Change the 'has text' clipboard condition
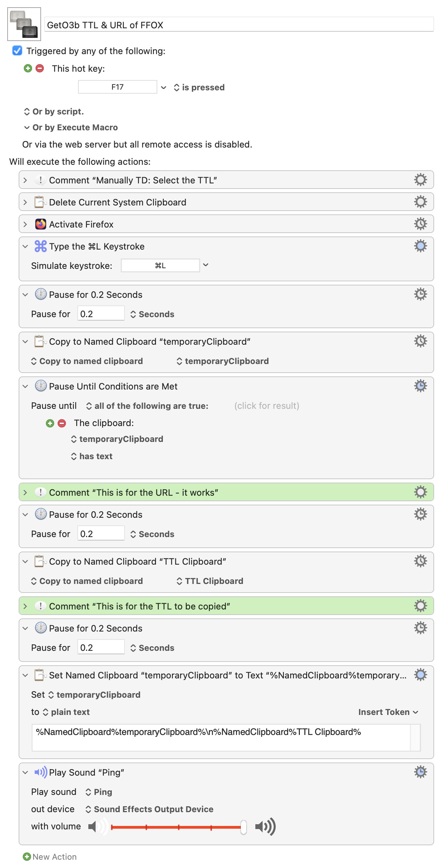 point(92,456)
